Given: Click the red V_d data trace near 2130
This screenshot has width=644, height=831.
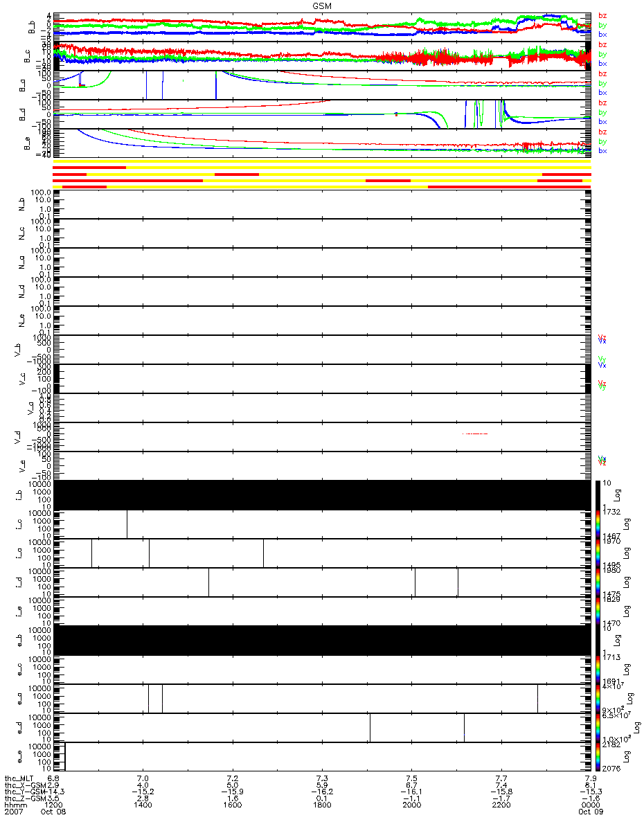Looking at the screenshot, I should coord(475,434).
